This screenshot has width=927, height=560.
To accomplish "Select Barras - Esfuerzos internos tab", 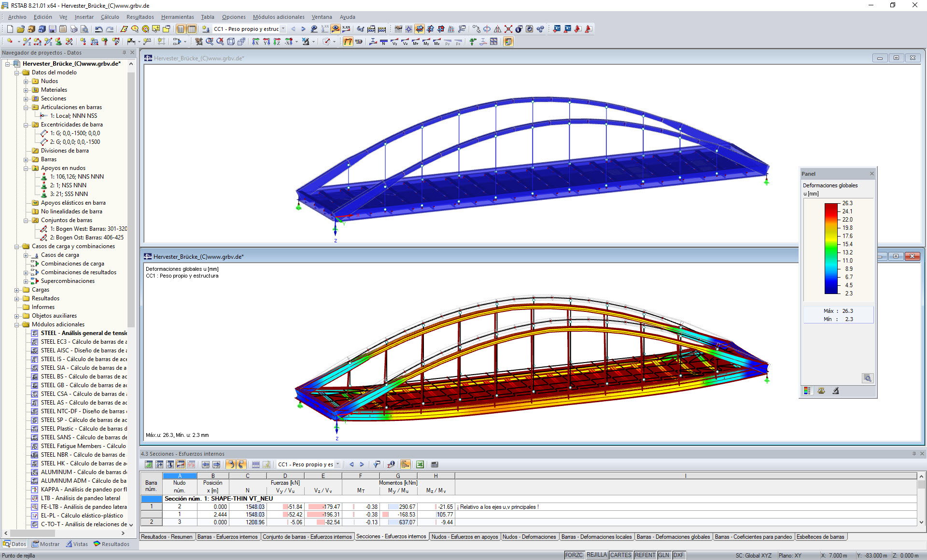I will tap(228, 536).
